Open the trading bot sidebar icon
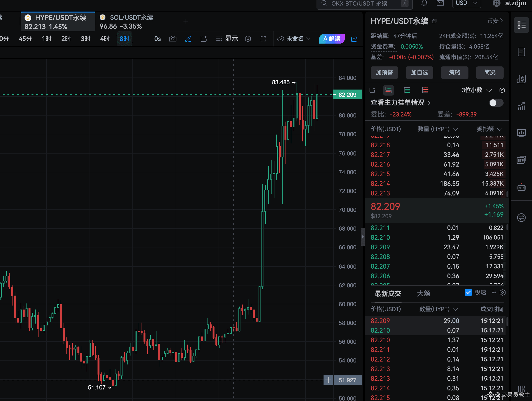 pyautogui.click(x=521, y=187)
